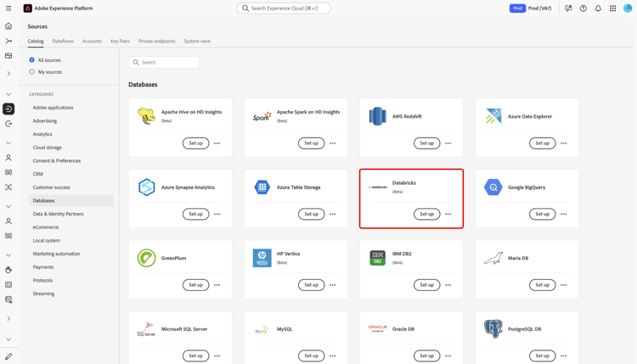Click the Adobe Experience Platform logo

(x=28, y=8)
